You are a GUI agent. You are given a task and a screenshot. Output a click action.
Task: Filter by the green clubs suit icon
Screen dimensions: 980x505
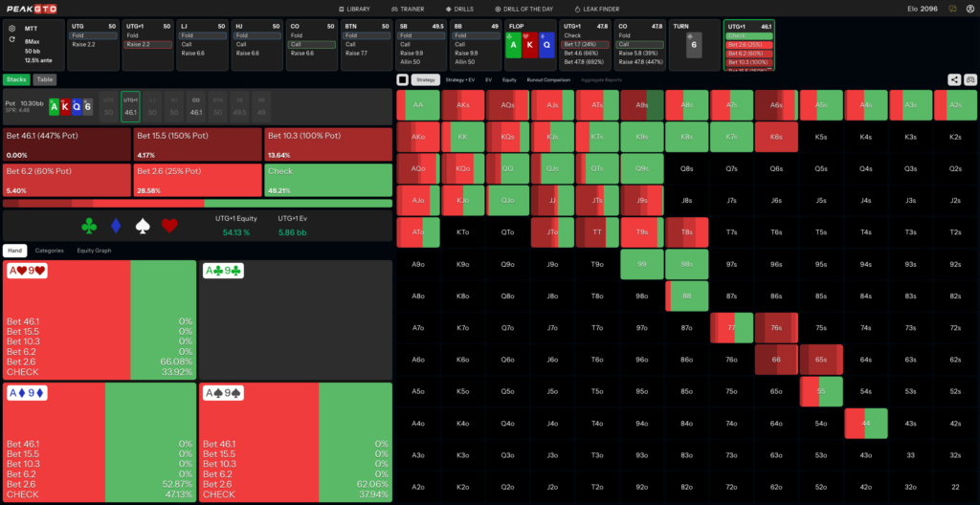click(x=89, y=226)
